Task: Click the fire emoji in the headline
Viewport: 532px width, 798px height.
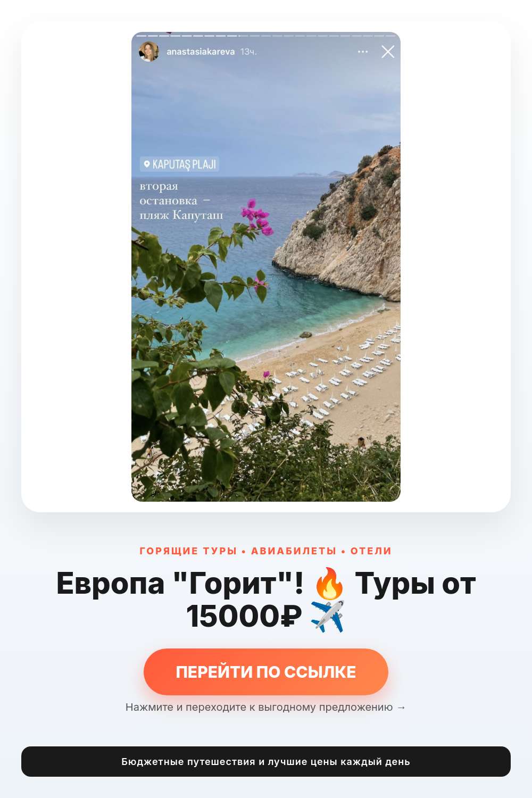Action: click(x=329, y=584)
